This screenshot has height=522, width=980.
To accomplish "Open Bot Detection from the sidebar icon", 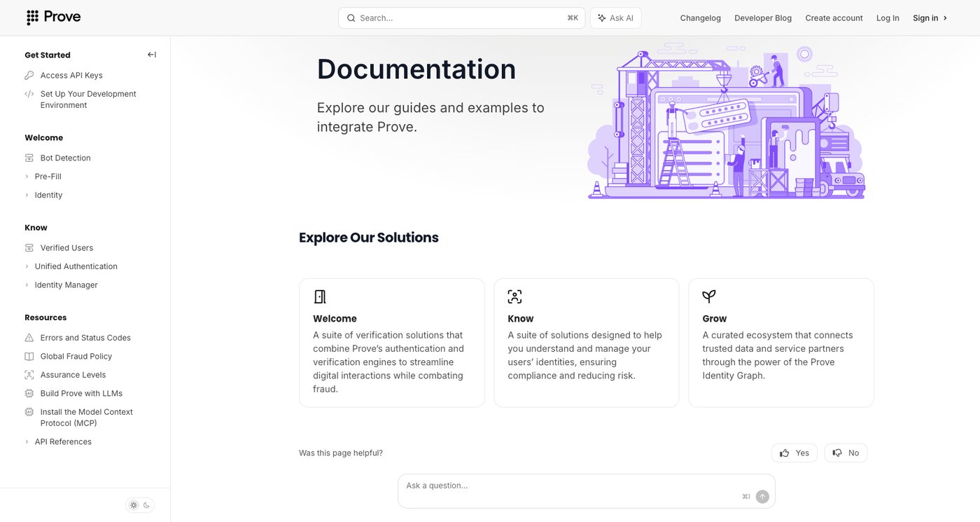I will [x=29, y=158].
